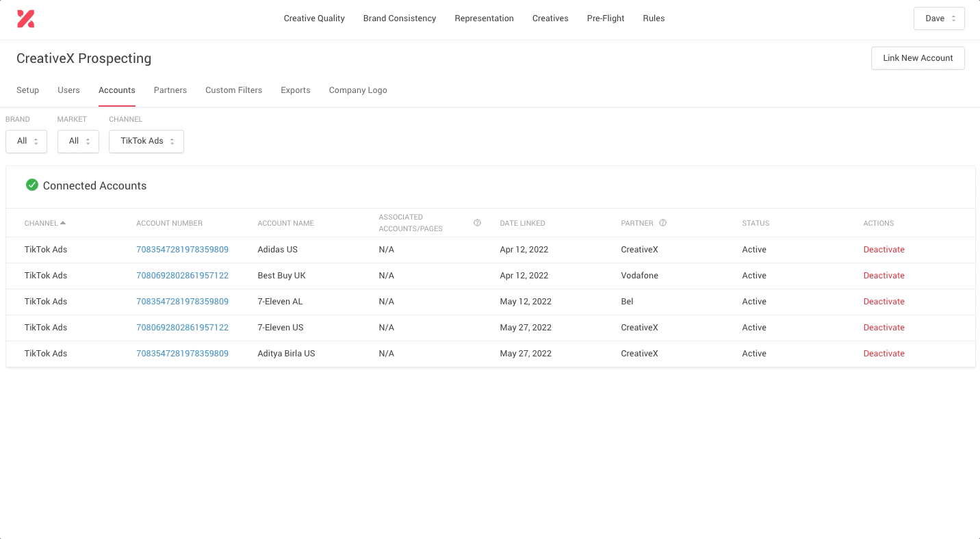
Task: Open the Company Logo tab
Action: coord(358,90)
